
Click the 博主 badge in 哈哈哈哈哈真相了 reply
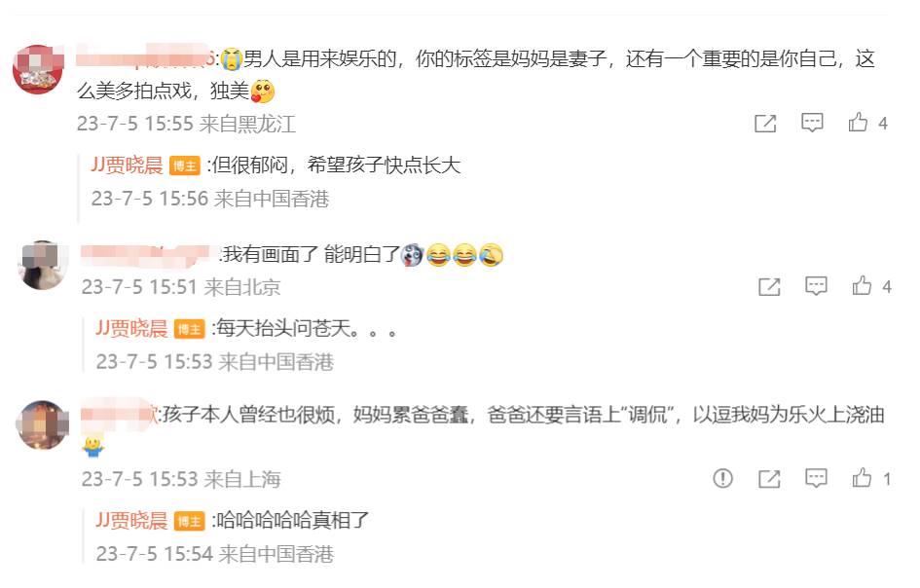(190, 521)
